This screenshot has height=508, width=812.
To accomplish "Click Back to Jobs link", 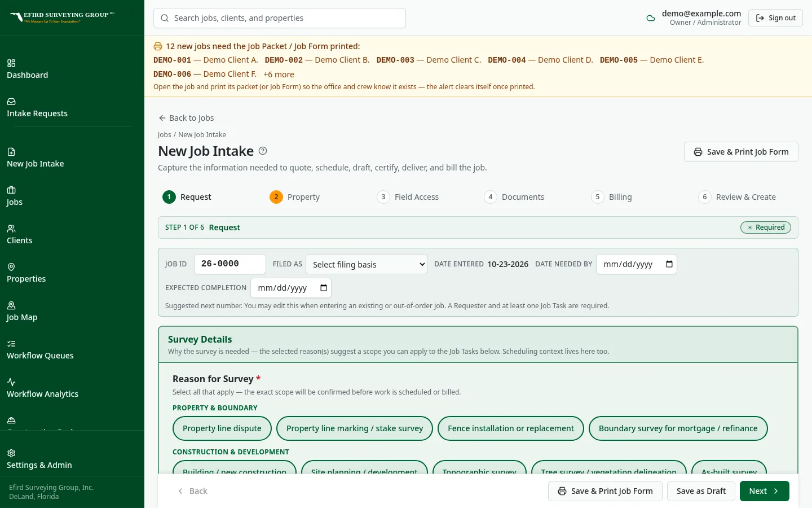I will 186,118.
